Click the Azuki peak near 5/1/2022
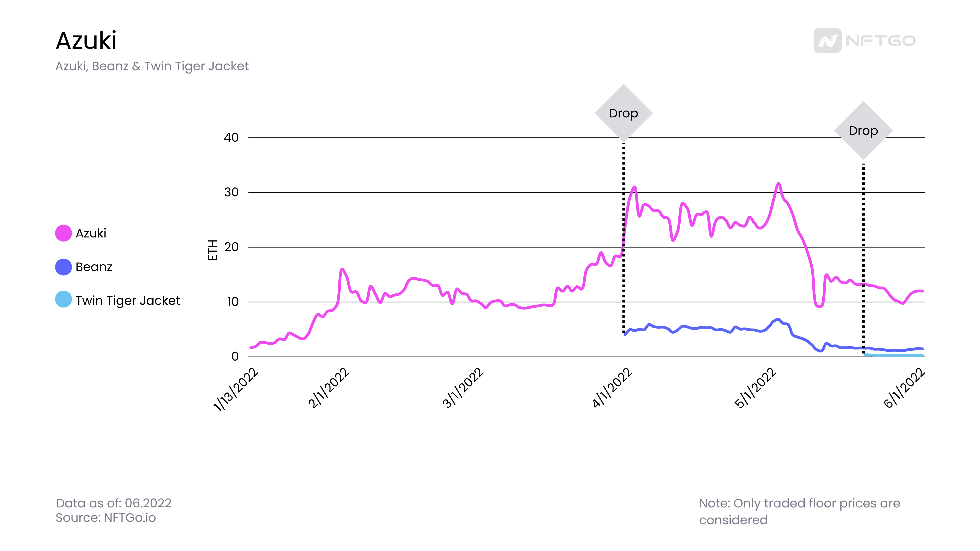 (778, 184)
